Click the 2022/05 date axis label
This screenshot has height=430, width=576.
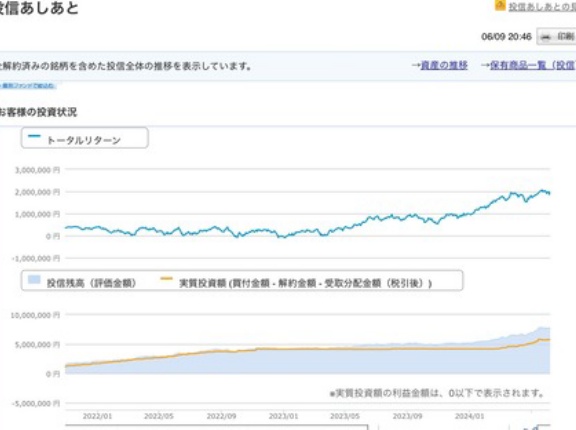159,416
